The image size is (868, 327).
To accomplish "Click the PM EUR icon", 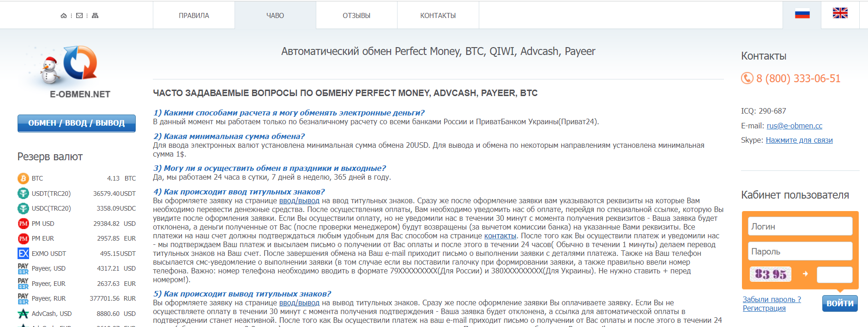I will pyautogui.click(x=23, y=238).
